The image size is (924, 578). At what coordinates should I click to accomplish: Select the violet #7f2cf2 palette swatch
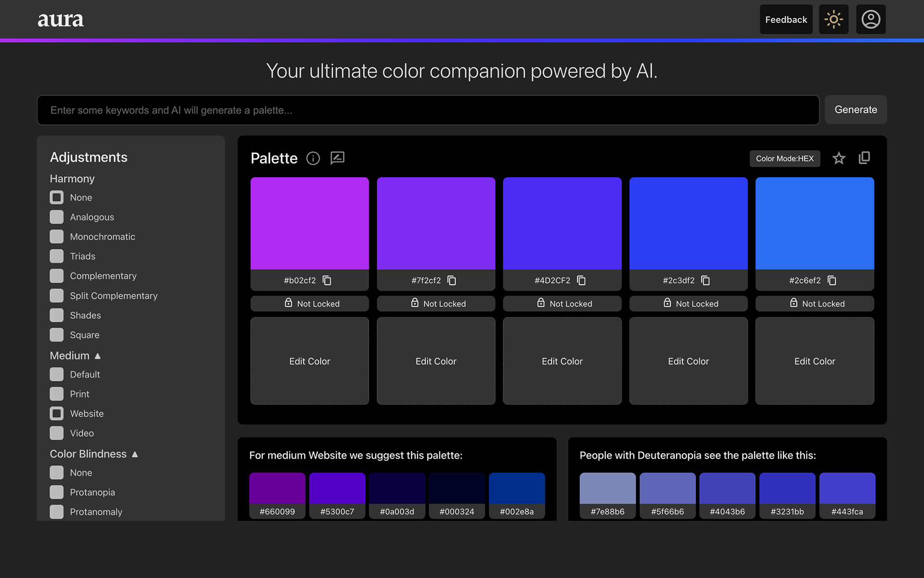click(436, 223)
